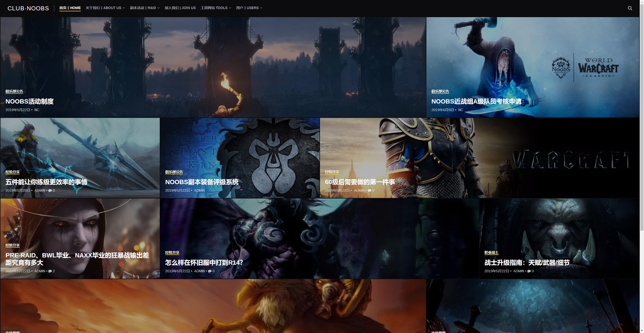Click the search magnifier icon
The image size is (644, 333).
pos(630,8)
